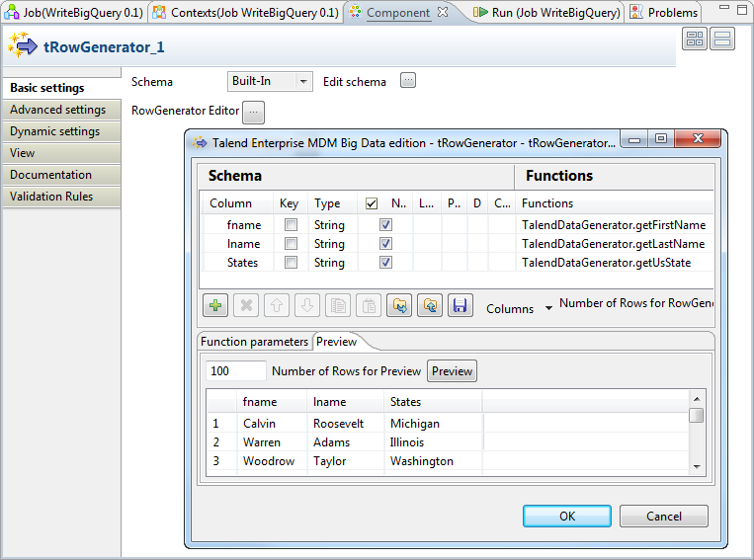Click the OK button
The image size is (754, 560).
pos(567,516)
